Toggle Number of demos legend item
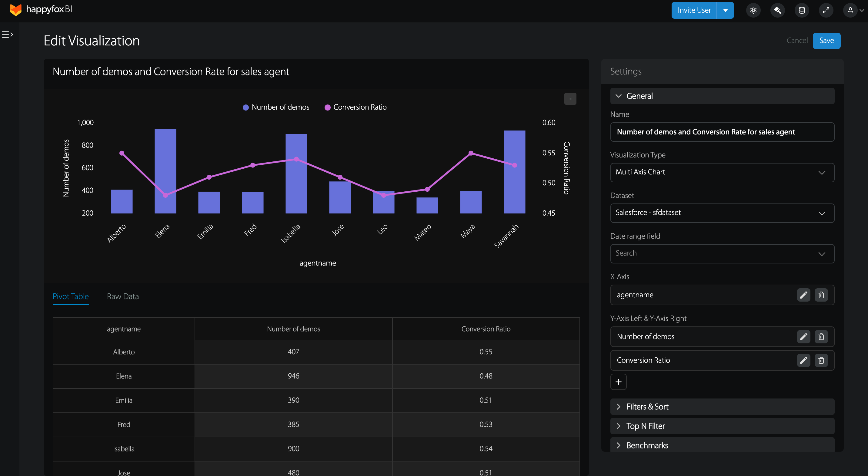 276,107
